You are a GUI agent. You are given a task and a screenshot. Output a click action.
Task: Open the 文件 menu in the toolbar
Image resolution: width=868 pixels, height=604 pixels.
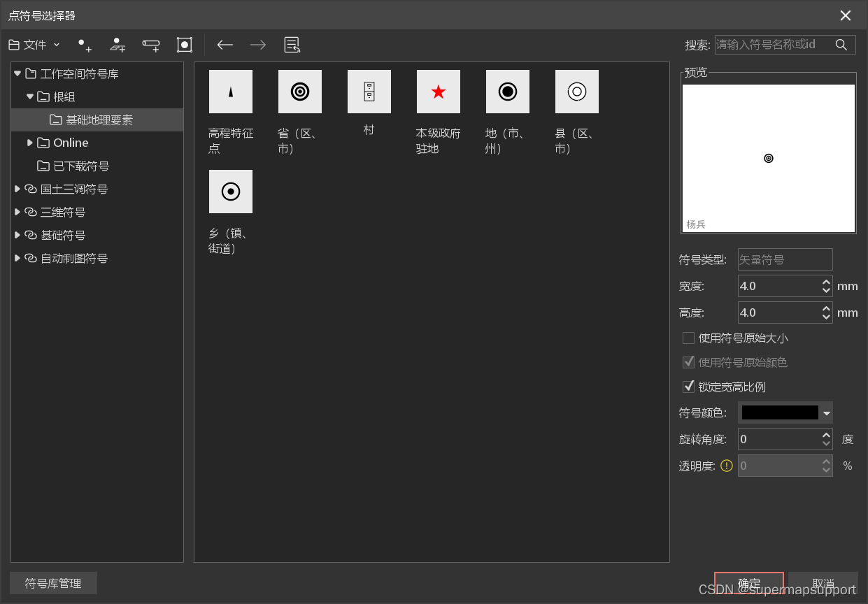(34, 45)
